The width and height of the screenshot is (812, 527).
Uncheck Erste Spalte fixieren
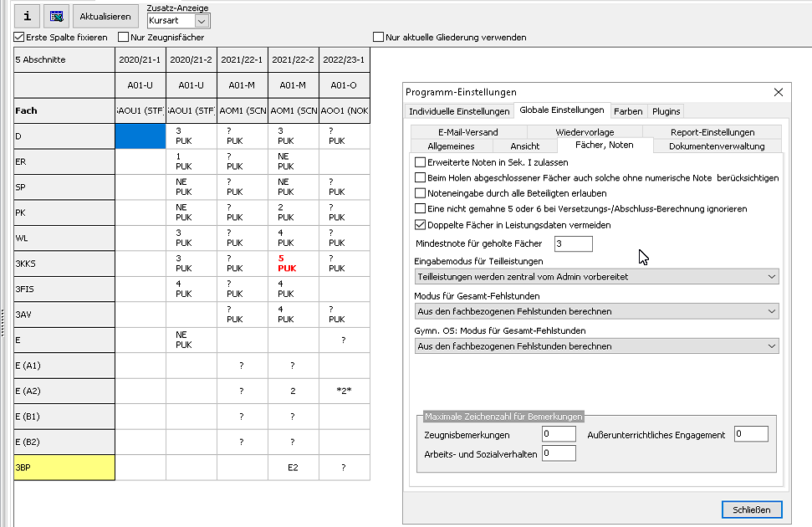(x=19, y=38)
